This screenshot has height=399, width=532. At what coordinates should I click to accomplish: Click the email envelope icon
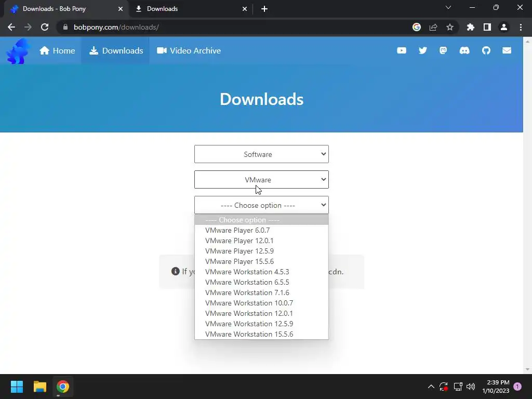507,50
